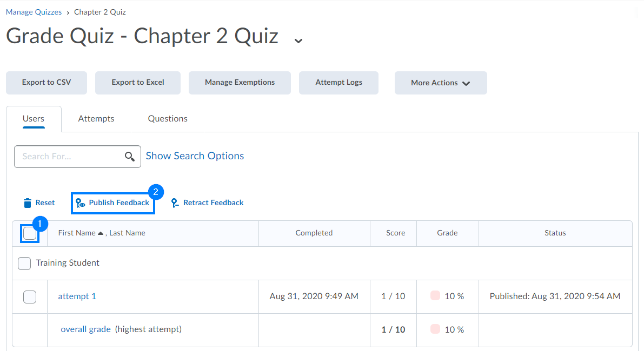Screen dimensions: 644x351
Task: Click the Retract Feedback key icon
Action: (175, 203)
